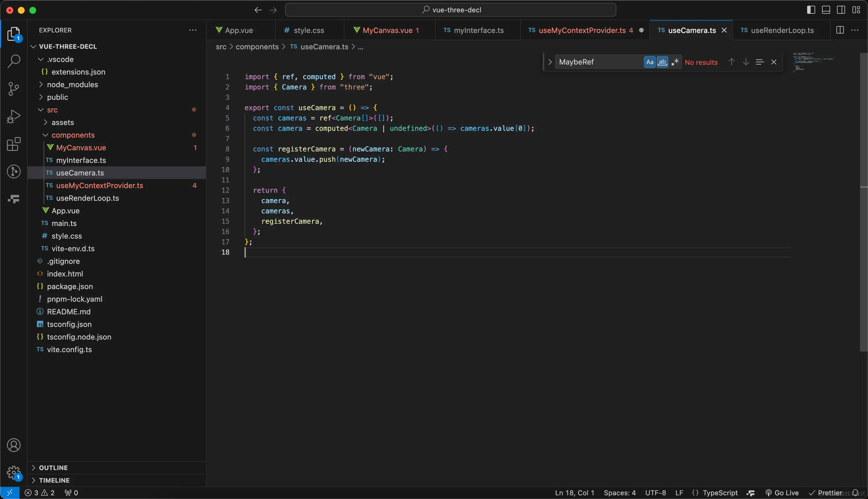The height and width of the screenshot is (499, 868).
Task: Switch to the useRenderLoop.ts tab
Action: pyautogui.click(x=782, y=30)
